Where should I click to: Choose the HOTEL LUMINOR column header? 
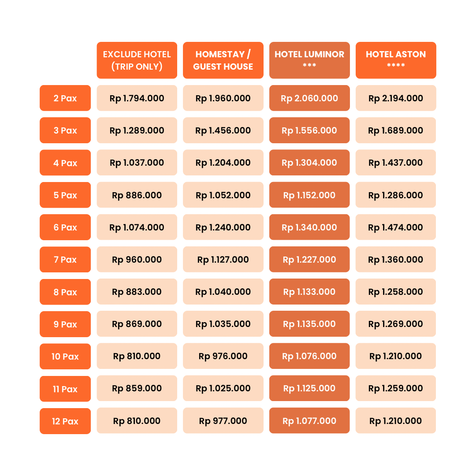point(309,60)
